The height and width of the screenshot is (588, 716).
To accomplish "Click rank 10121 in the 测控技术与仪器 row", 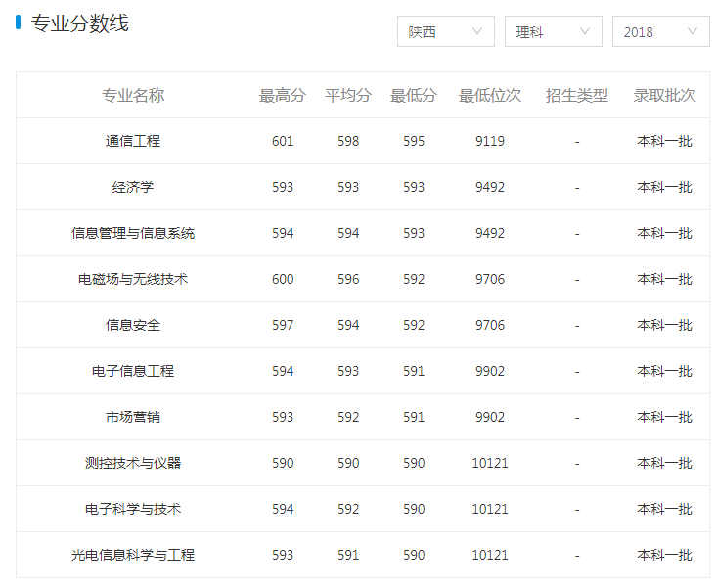I will [x=490, y=463].
